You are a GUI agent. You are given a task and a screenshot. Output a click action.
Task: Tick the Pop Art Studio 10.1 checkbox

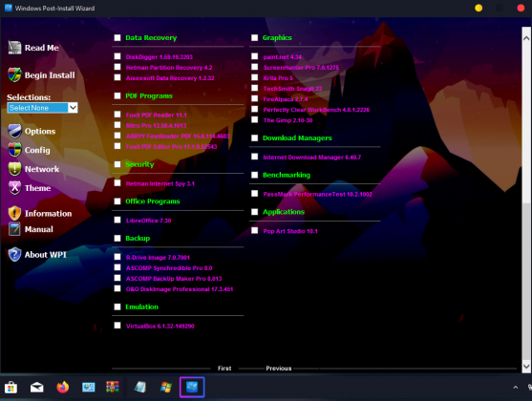(x=254, y=230)
